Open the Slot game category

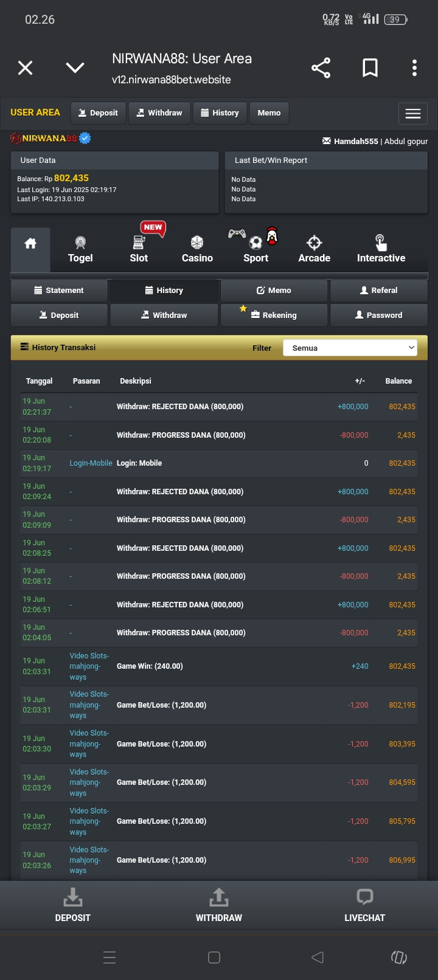point(139,249)
